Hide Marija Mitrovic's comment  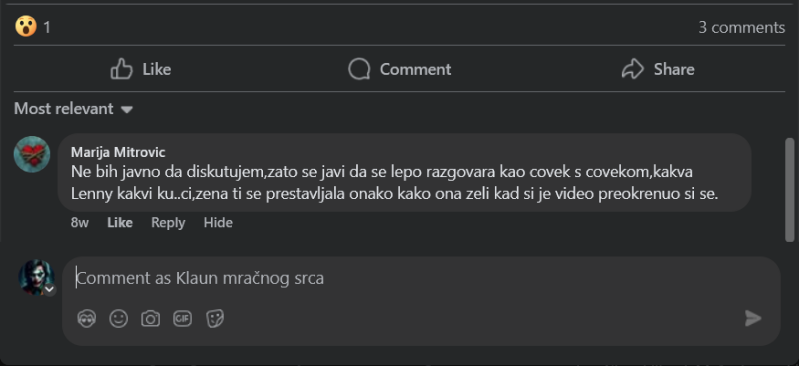pyautogui.click(x=218, y=223)
